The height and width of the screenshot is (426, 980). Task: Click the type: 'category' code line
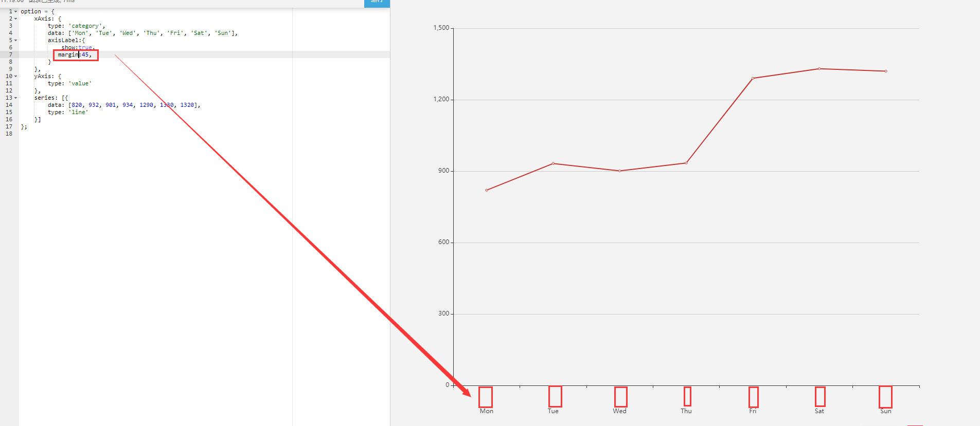(77, 26)
